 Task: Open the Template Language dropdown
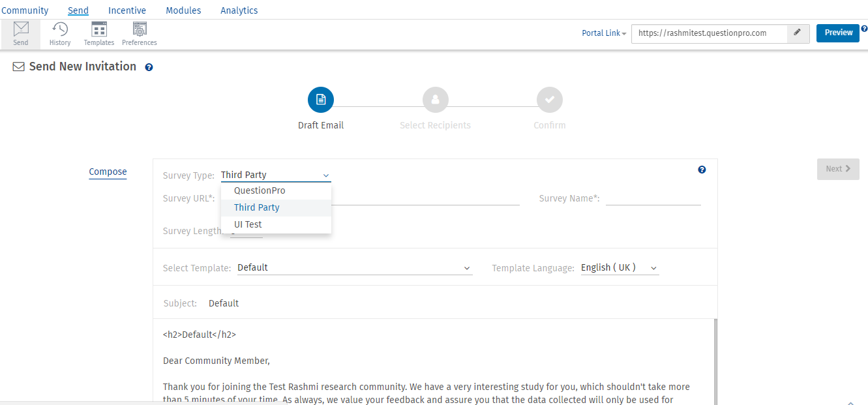click(x=620, y=267)
